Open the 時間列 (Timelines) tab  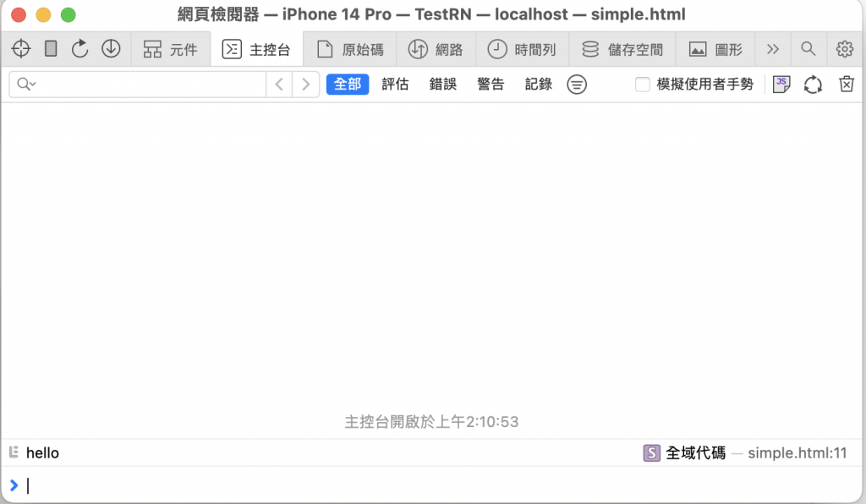[x=521, y=50]
